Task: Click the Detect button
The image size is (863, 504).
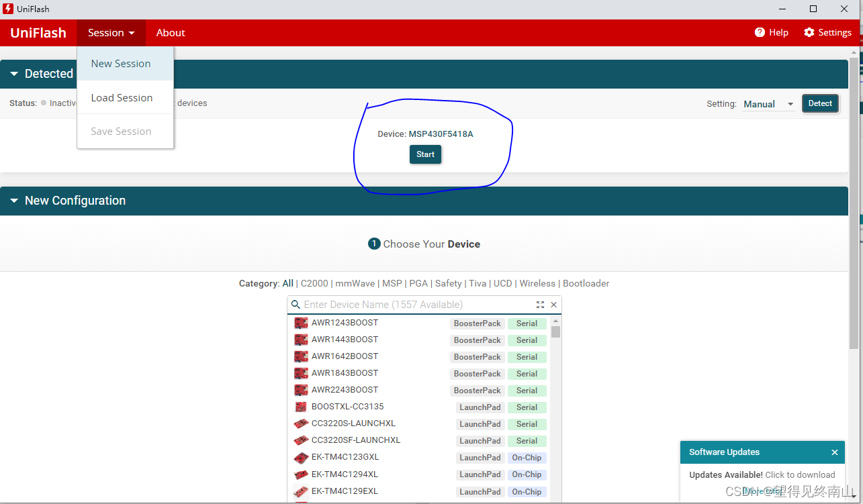Action: tap(820, 103)
